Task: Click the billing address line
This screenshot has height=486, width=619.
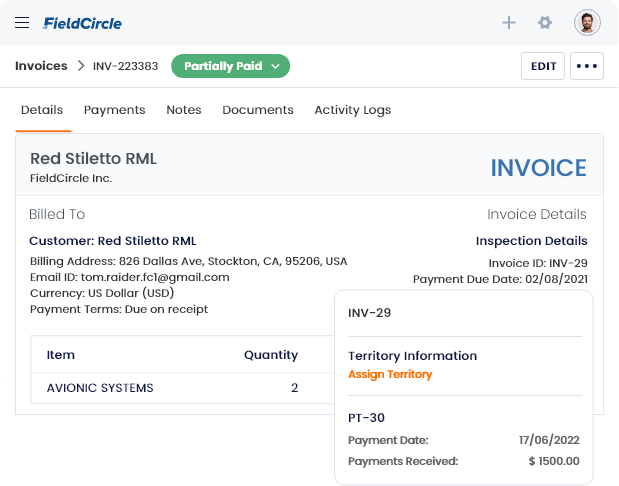Action: 189,261
